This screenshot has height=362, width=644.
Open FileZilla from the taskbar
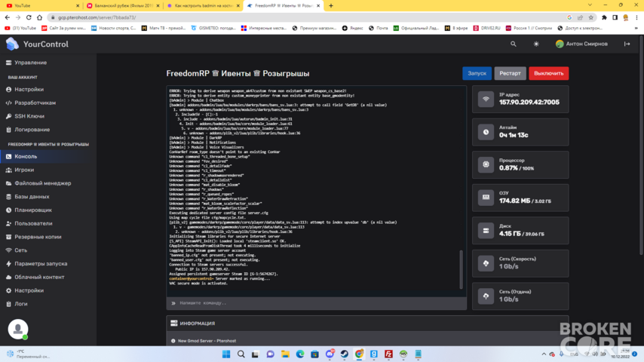point(388,354)
